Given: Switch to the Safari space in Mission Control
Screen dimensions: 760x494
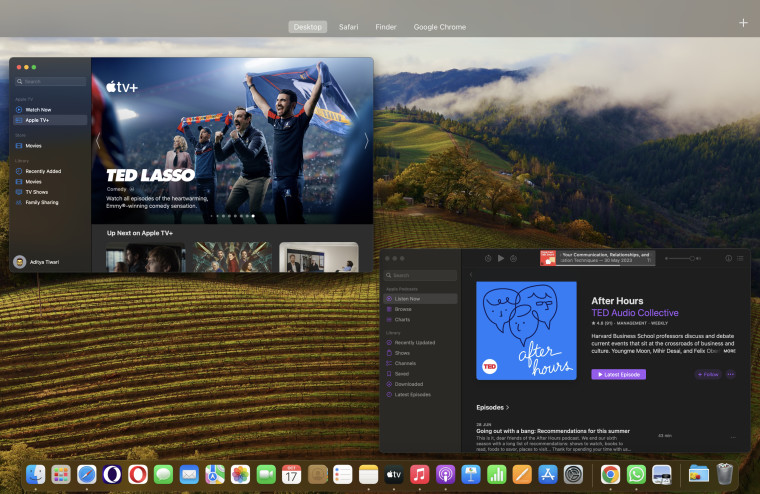Looking at the screenshot, I should [348, 27].
